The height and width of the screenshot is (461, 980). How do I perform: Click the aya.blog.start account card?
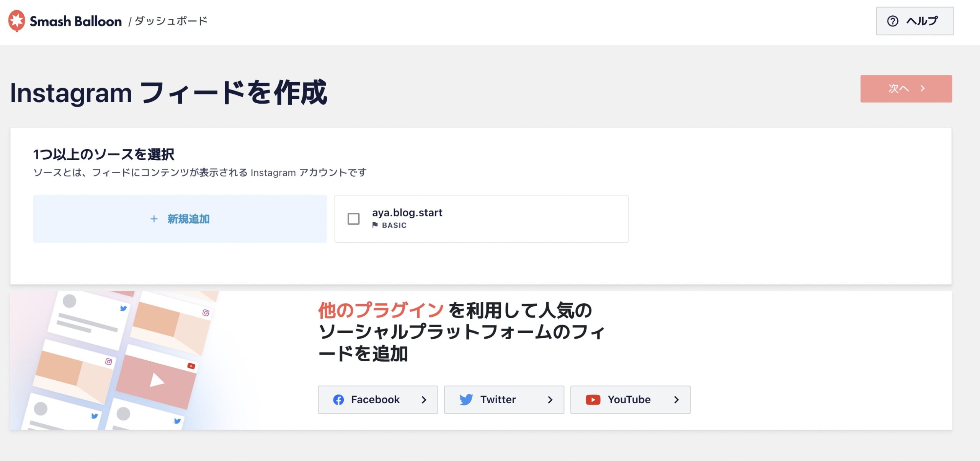tap(481, 218)
